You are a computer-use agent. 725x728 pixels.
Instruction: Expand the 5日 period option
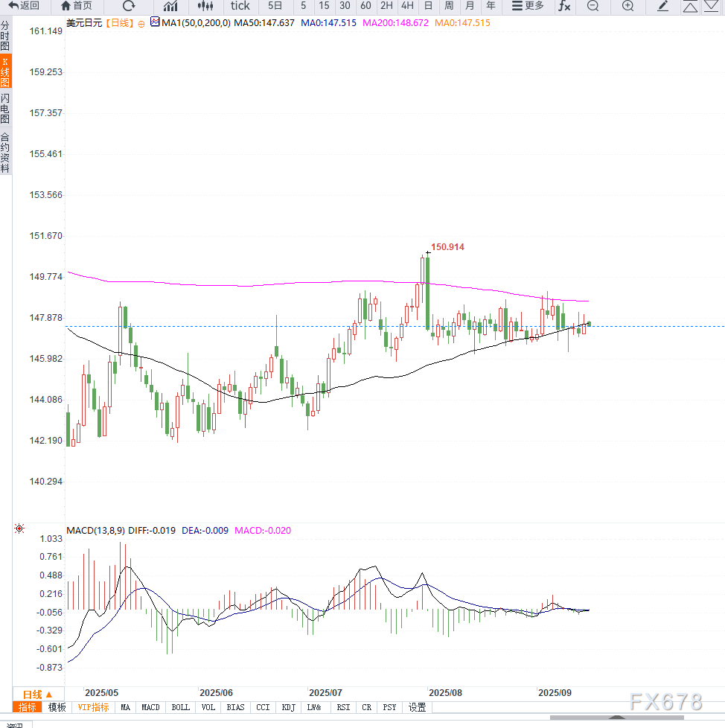tap(275, 6)
